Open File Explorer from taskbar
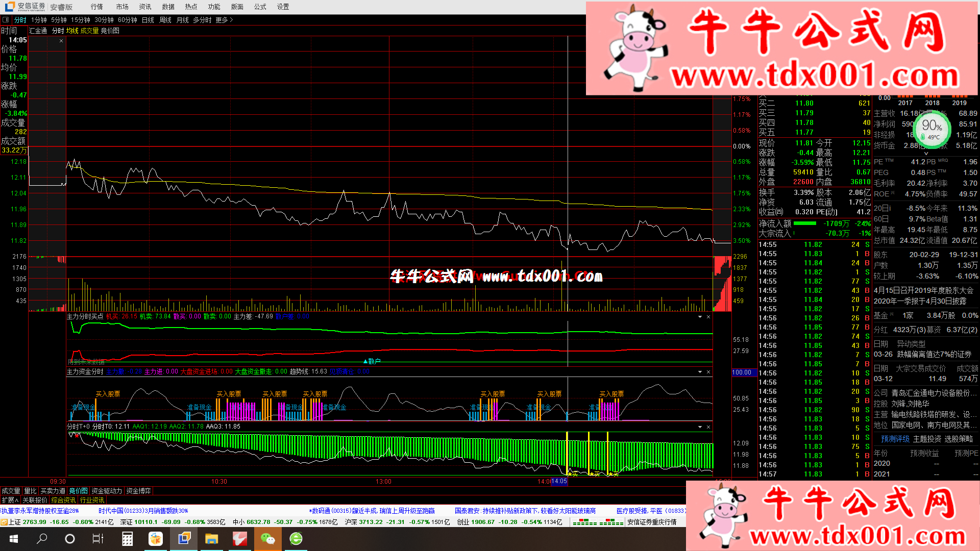This screenshot has height=551, width=980. click(211, 539)
